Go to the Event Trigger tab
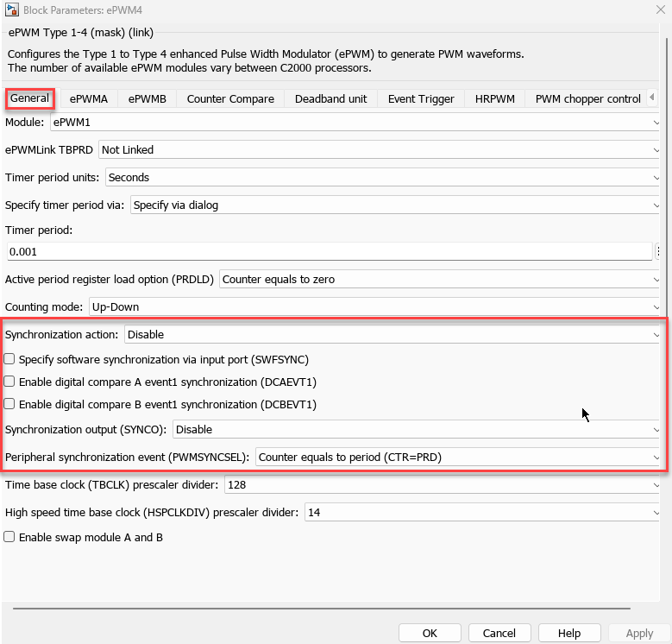The width and height of the screenshot is (672, 644). pos(421,99)
